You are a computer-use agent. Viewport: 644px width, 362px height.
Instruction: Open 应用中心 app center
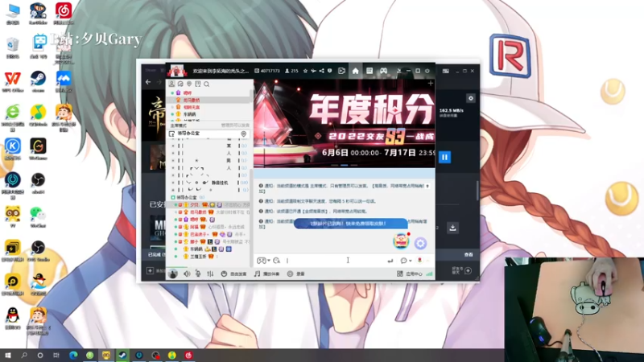410,274
